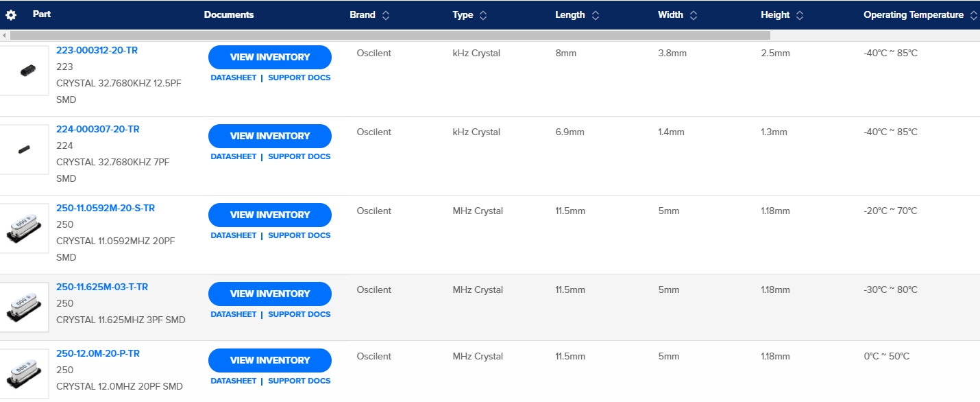Viewport: 980px width, 402px height.
Task: Click the left arrow of horizontal scrollbar
Action: click(4, 35)
